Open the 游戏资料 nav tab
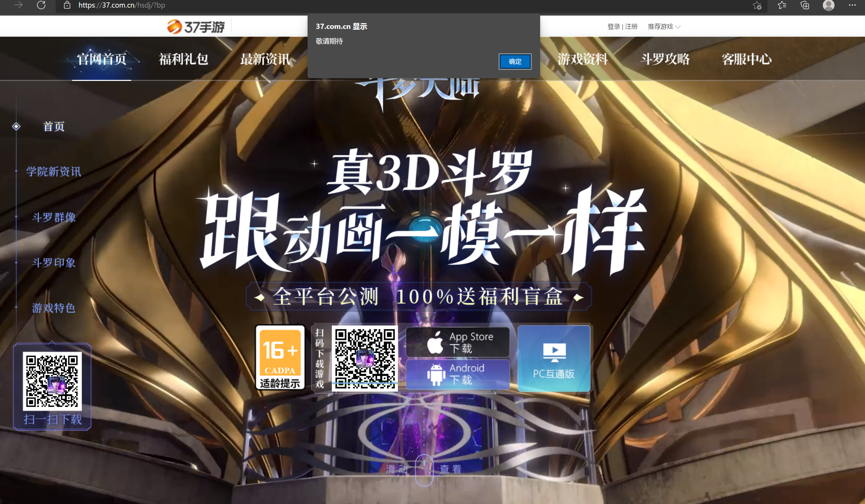865x504 pixels. [583, 59]
